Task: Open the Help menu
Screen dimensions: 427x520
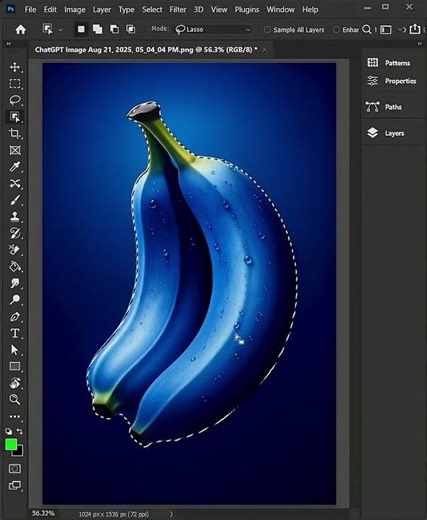Action: pos(310,10)
